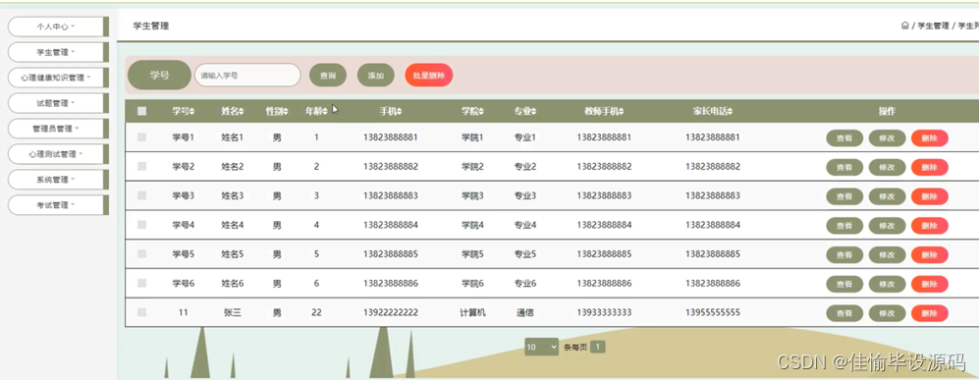The image size is (980, 381).
Task: Check the row for 学号2
Action: pos(141,166)
